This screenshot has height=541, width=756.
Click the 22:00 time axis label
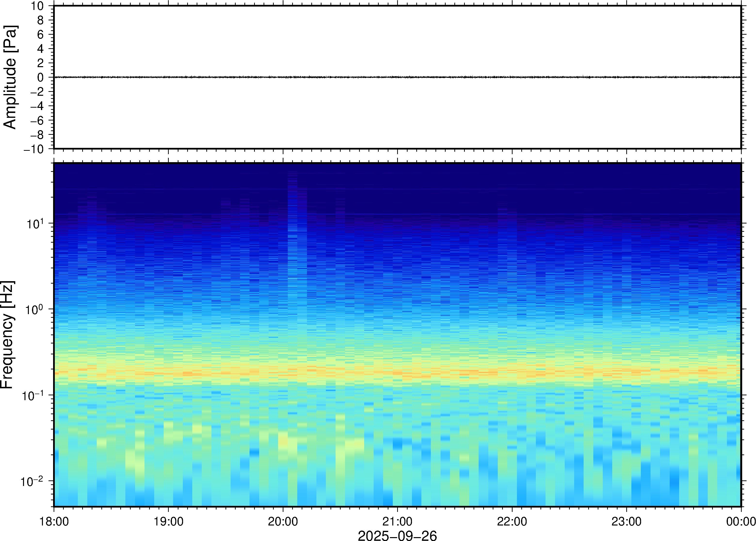512,521
